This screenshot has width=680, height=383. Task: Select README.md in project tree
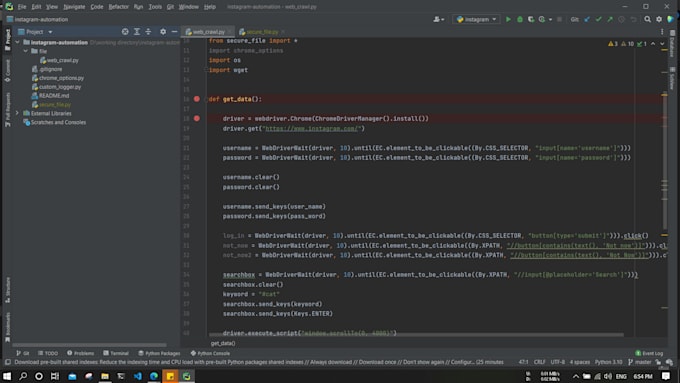click(54, 95)
